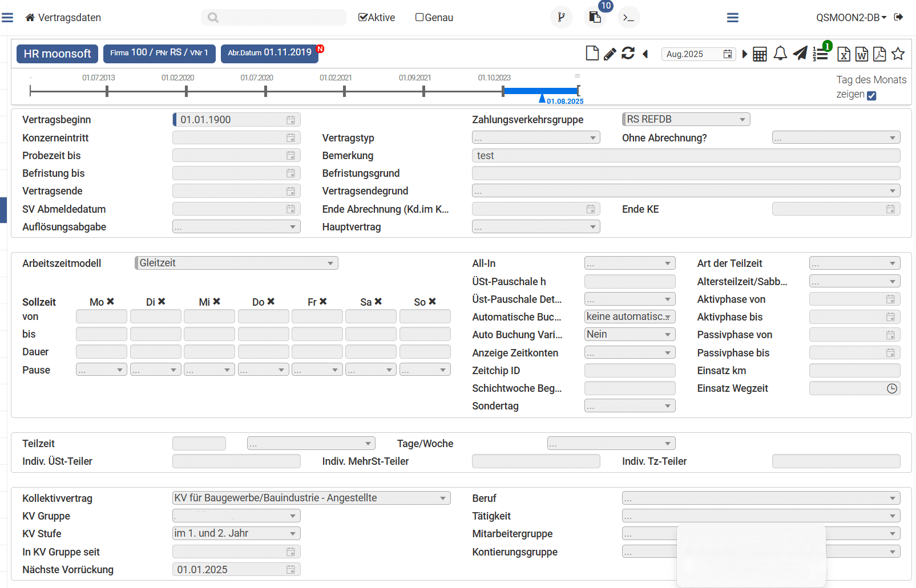Open the command prompt icon

point(629,17)
